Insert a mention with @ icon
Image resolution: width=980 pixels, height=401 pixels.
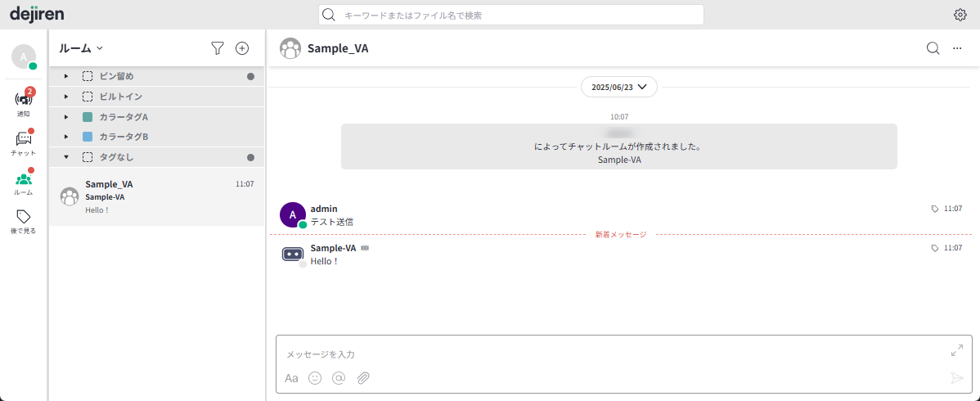[339, 378]
